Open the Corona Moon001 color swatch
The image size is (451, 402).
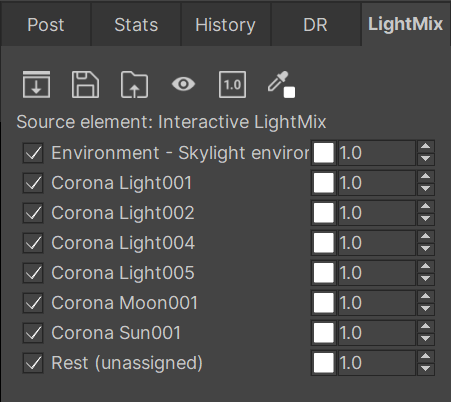pos(324,303)
